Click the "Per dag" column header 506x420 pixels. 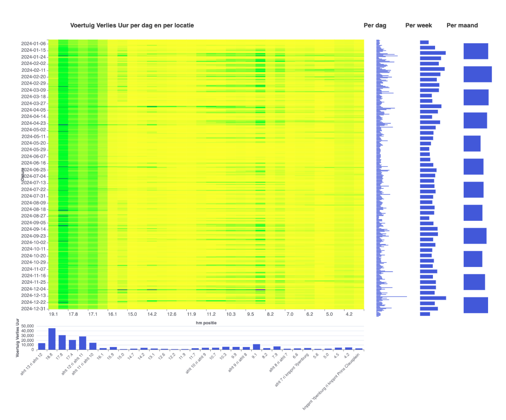pyautogui.click(x=375, y=25)
